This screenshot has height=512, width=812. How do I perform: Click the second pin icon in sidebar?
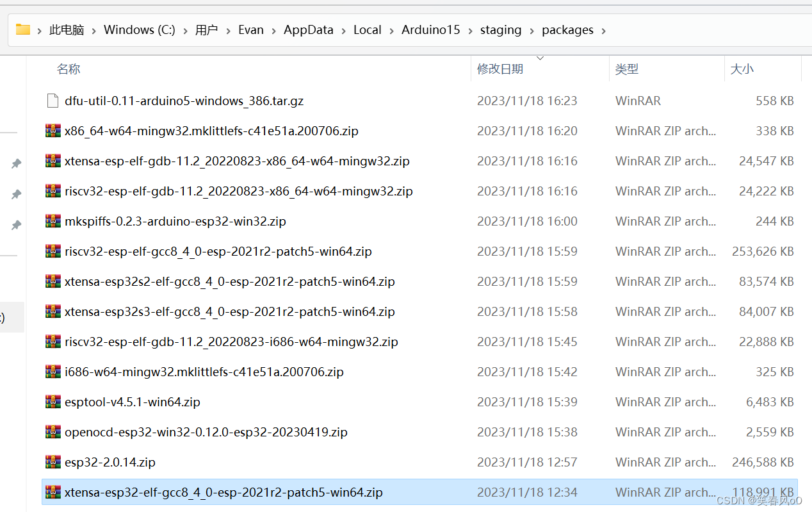click(x=16, y=194)
